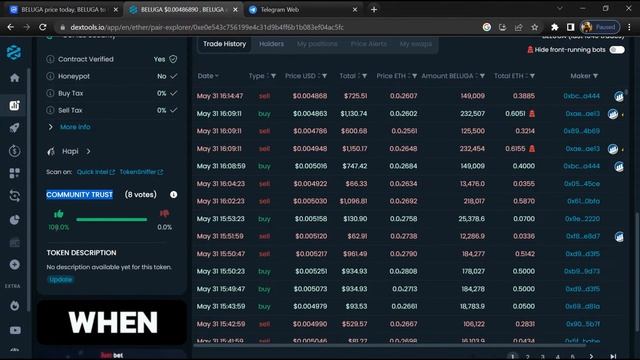Go to trade history page 2
Viewport: 640px width, 360px height.
coord(527,356)
